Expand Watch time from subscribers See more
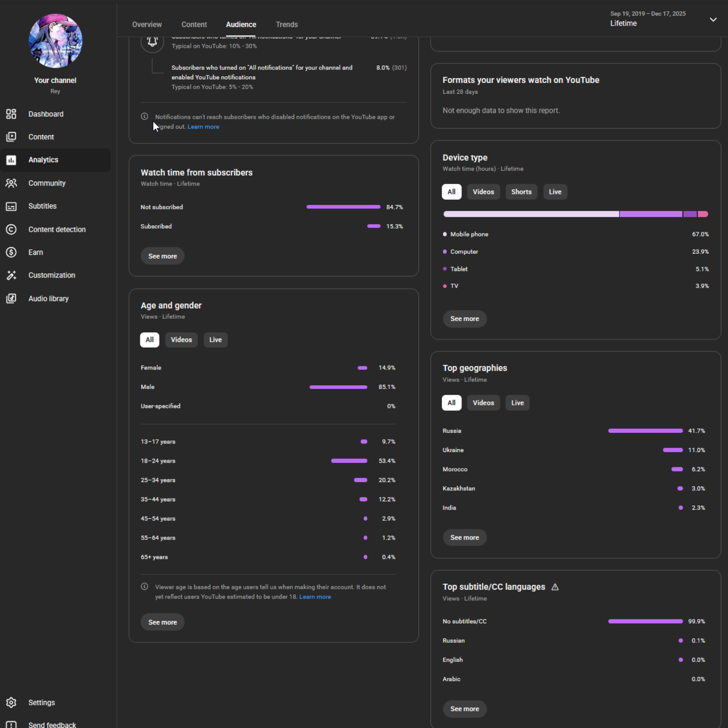Screen dimensions: 728x728 pos(162,256)
